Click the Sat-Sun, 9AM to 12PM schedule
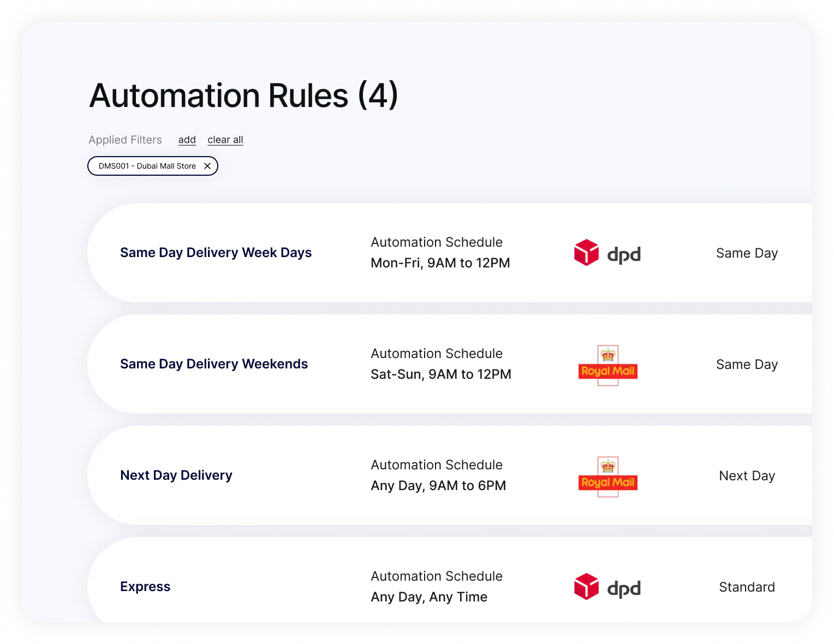 [x=440, y=374]
